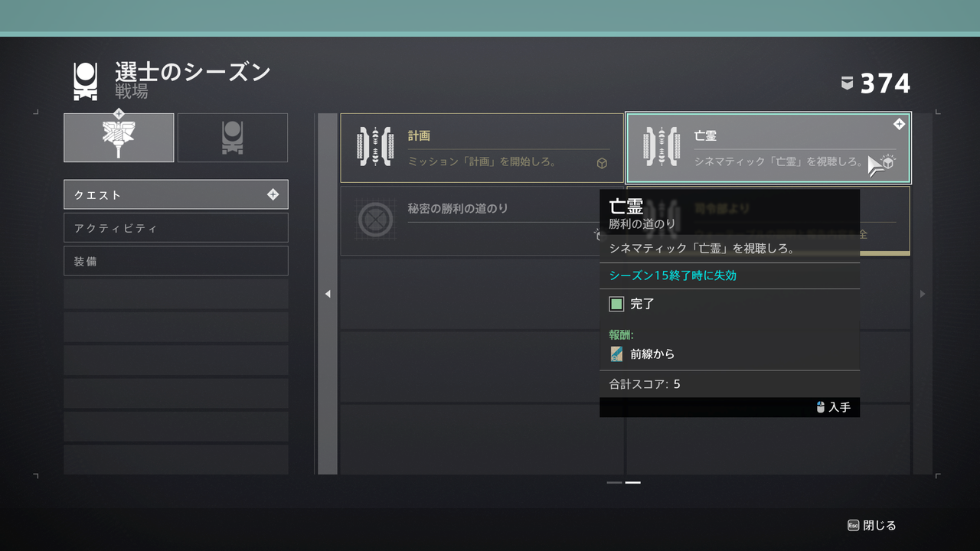The height and width of the screenshot is (551, 980).
Task: Go to the next page with the right arrow
Action: point(922,294)
